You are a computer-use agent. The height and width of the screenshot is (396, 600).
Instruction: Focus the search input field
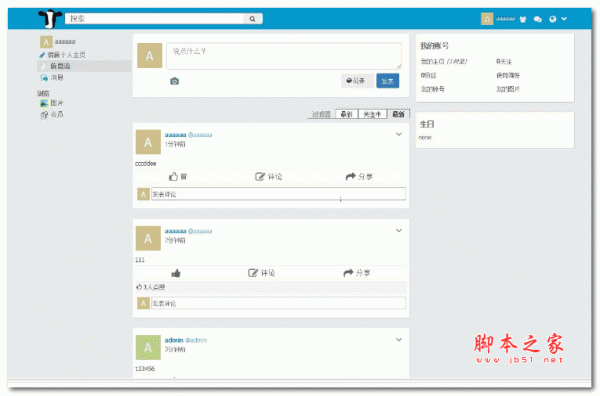[154, 19]
